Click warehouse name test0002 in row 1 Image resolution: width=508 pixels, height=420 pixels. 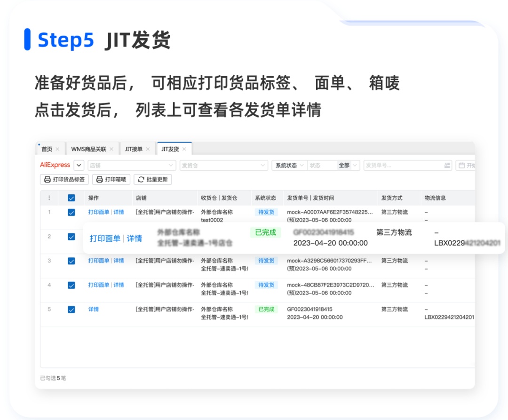pyautogui.click(x=212, y=220)
